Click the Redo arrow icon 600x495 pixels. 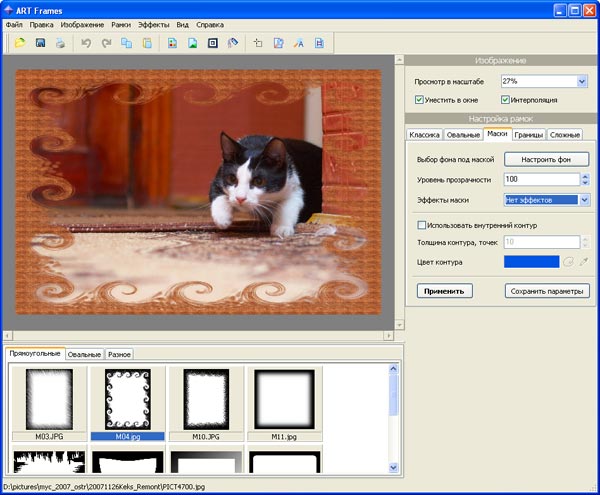106,43
